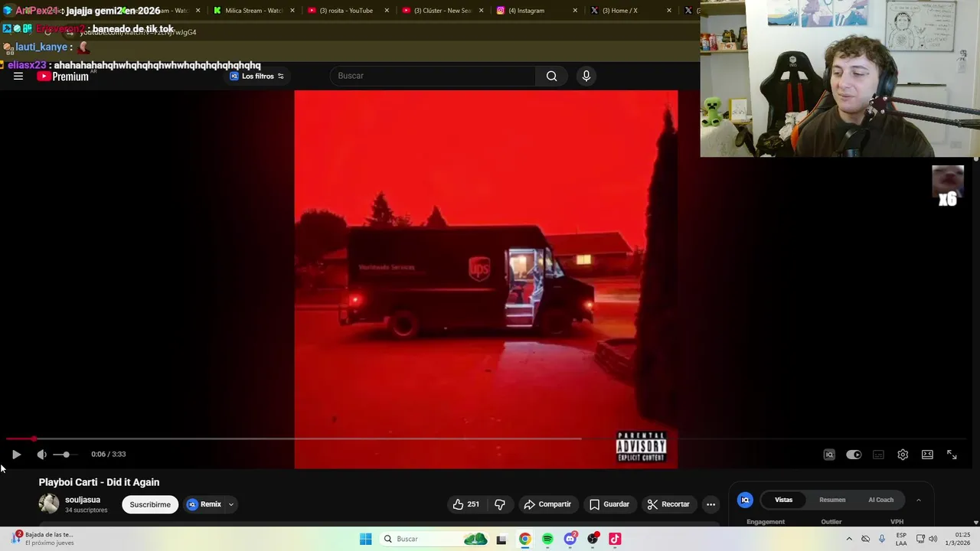Close the rosita - YouTube tab
The image size is (980, 551).
(387, 11)
